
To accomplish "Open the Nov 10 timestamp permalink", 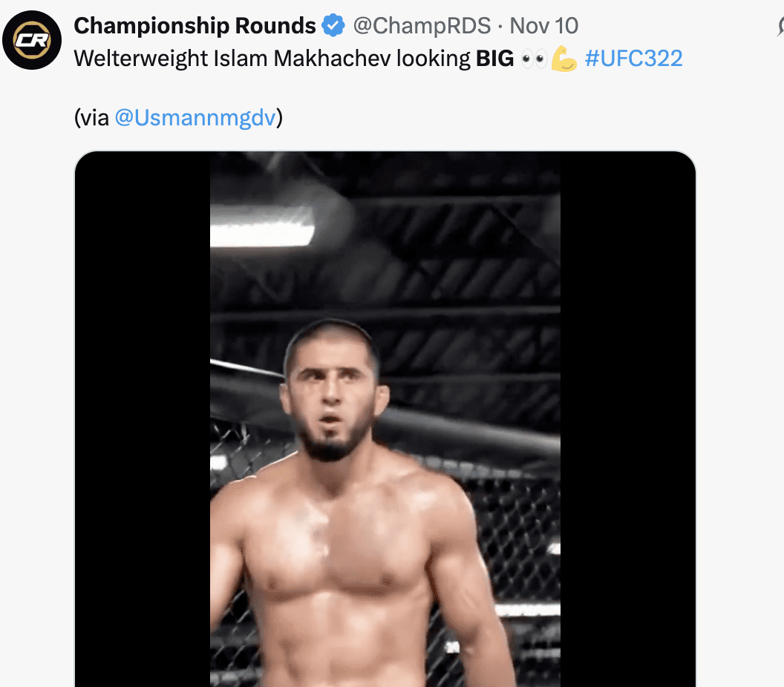I will [x=544, y=26].
